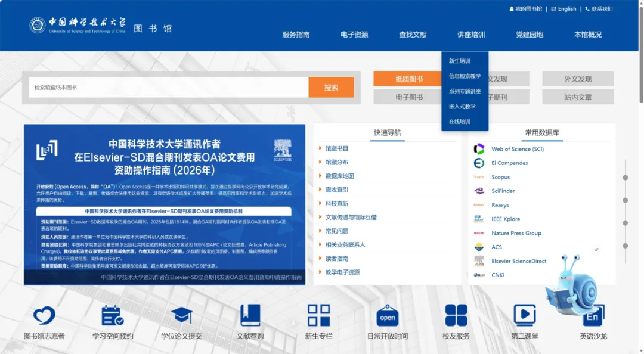Image resolution: width=644 pixels, height=354 pixels.
Task: Open 文献传递与馆际互借 link
Action: coord(351,218)
